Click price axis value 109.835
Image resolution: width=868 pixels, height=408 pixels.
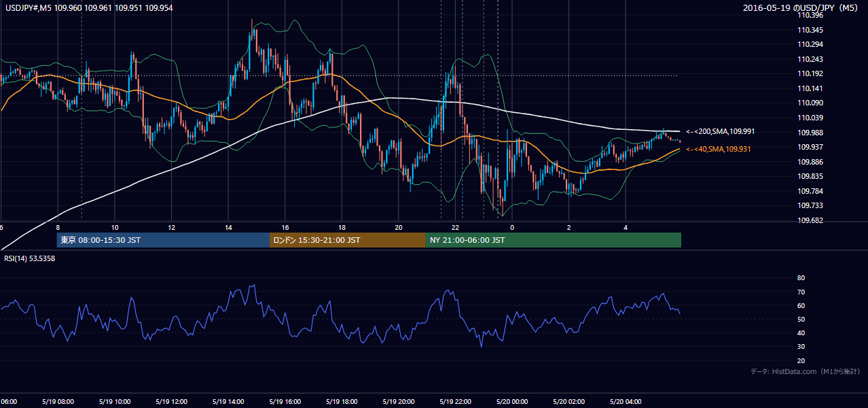811,176
